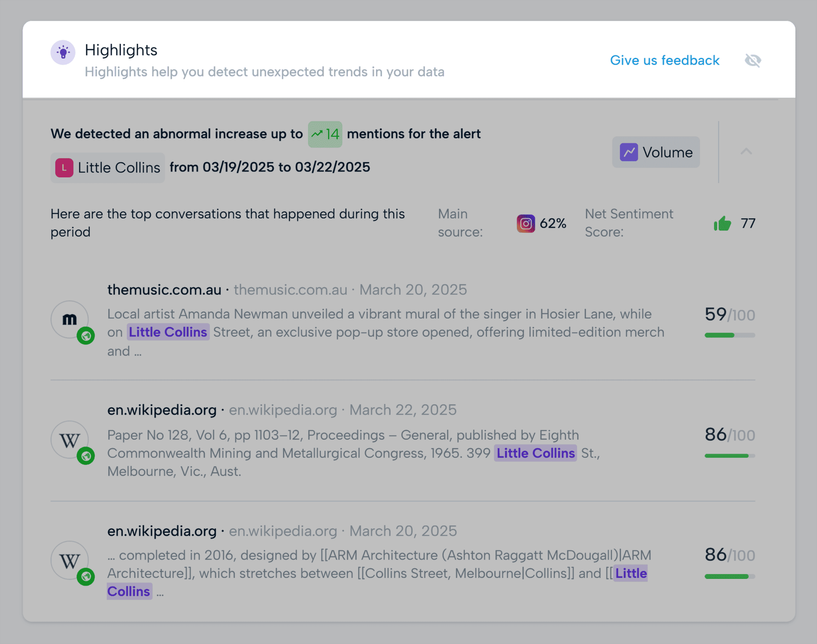Open the March 20 en.wikipedia.org mention title

click(162, 531)
